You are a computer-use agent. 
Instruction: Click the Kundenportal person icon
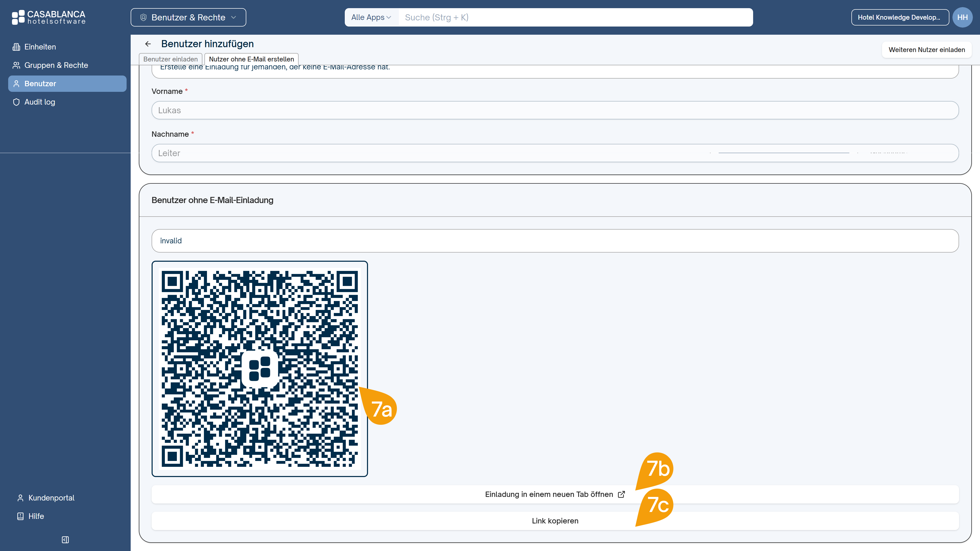20,498
